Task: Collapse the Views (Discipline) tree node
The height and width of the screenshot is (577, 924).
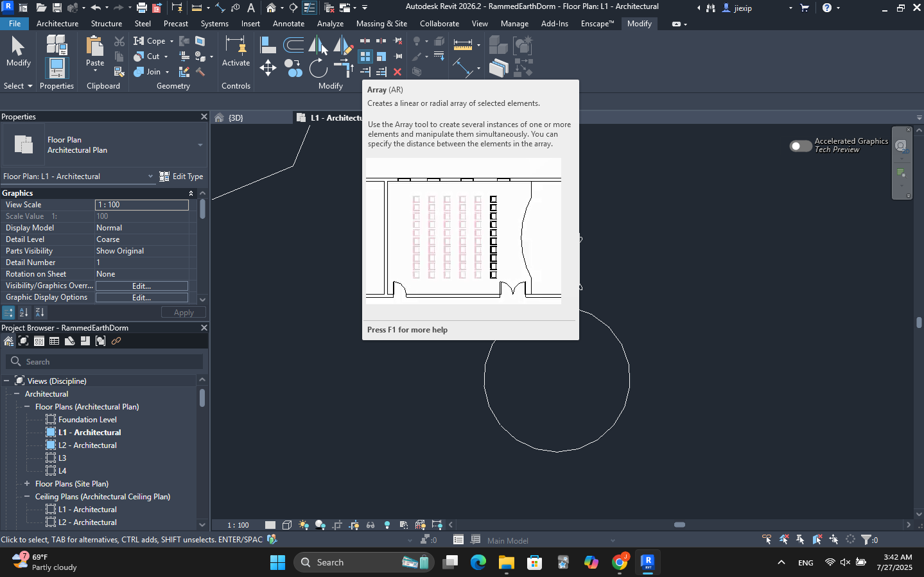Action: click(6, 381)
